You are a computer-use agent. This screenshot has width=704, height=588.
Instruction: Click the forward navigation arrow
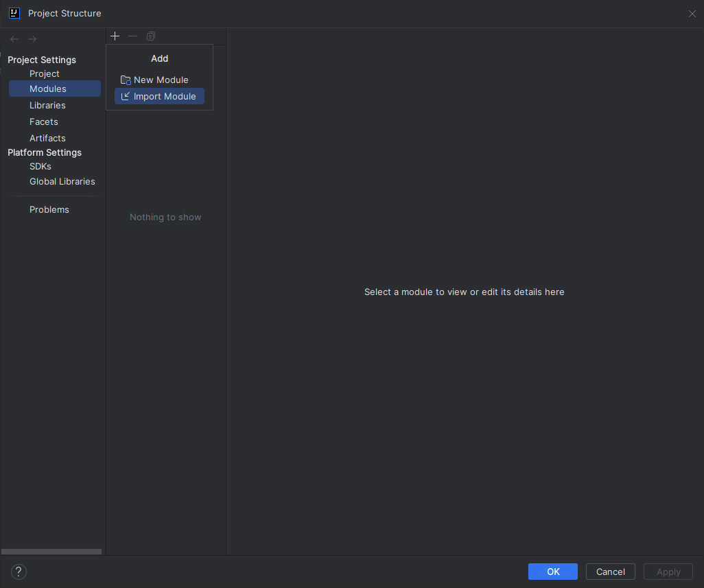tap(32, 38)
